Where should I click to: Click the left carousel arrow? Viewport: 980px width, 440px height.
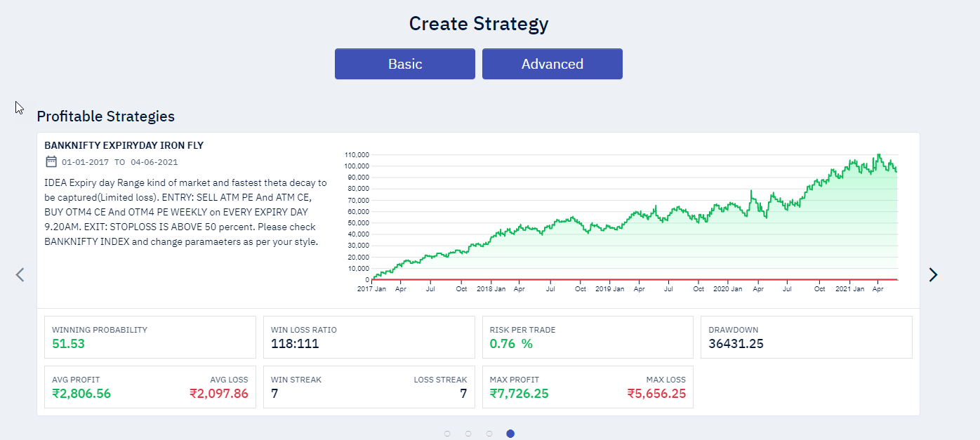point(19,274)
